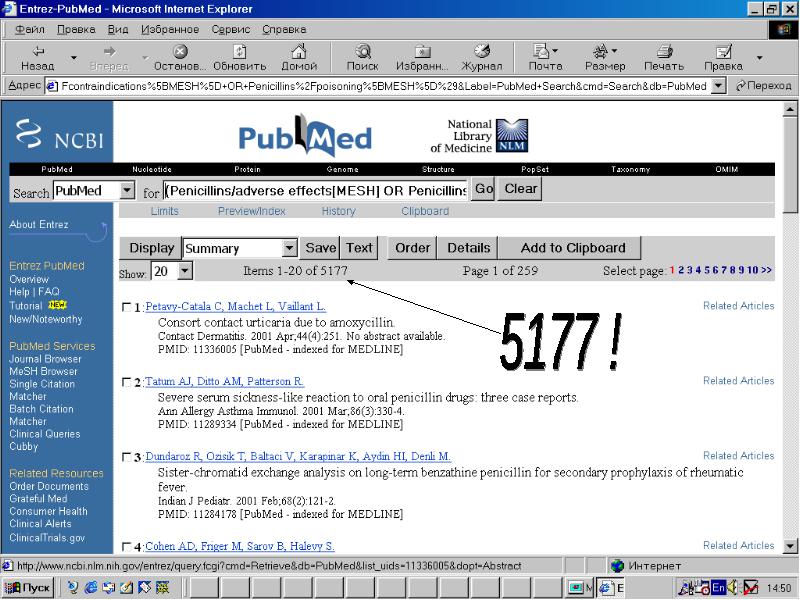Open the History (Журнал) toolbar icon
This screenshot has height=600, width=800.
click(x=482, y=52)
